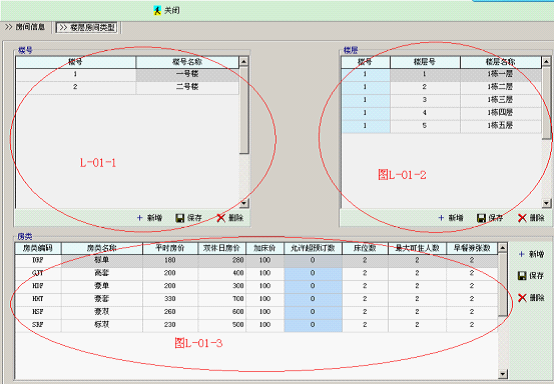The height and width of the screenshot is (384, 554).
Task: Click 保存 disk icon beside 房类 table
Action: pos(522,276)
